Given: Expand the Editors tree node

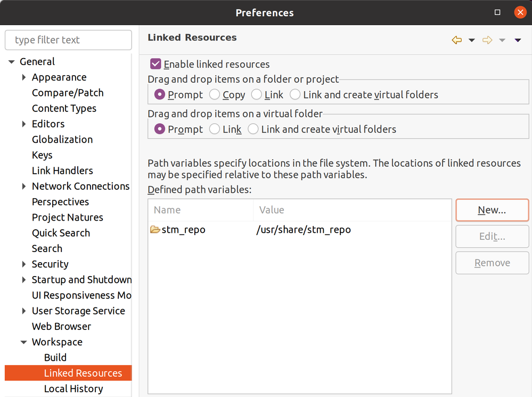Looking at the screenshot, I should pyautogui.click(x=24, y=124).
